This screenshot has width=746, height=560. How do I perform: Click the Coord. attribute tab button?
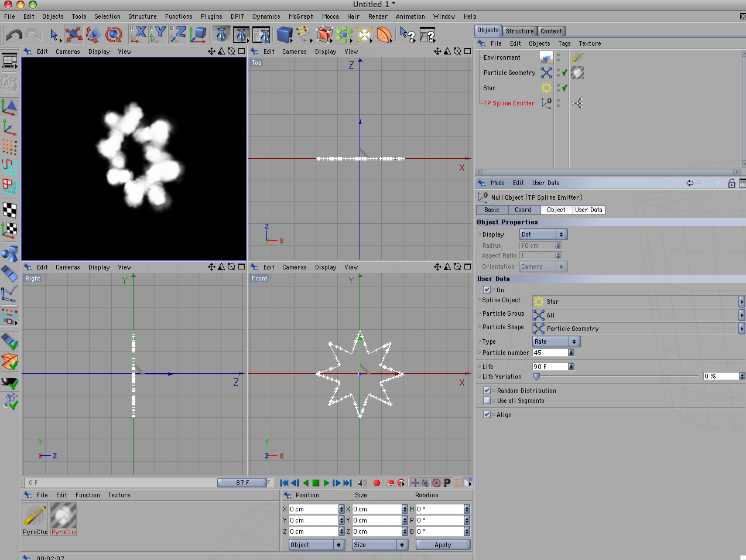point(523,210)
